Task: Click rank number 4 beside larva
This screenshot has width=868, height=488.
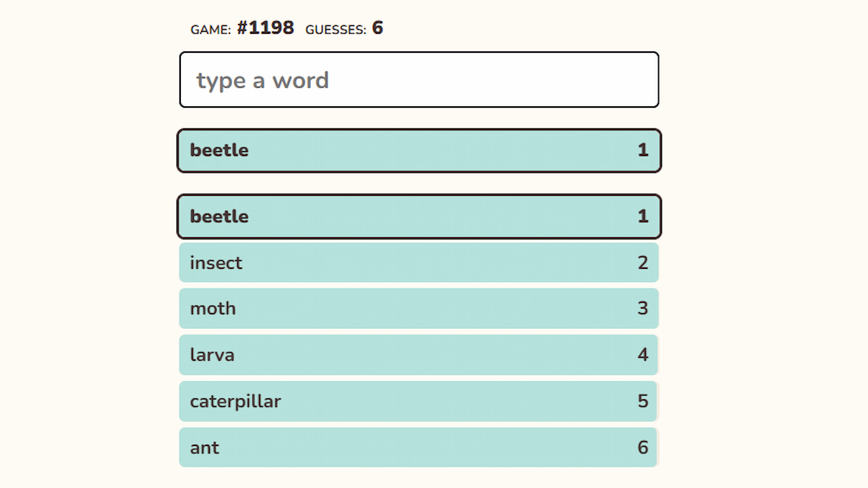Action: 643,355
